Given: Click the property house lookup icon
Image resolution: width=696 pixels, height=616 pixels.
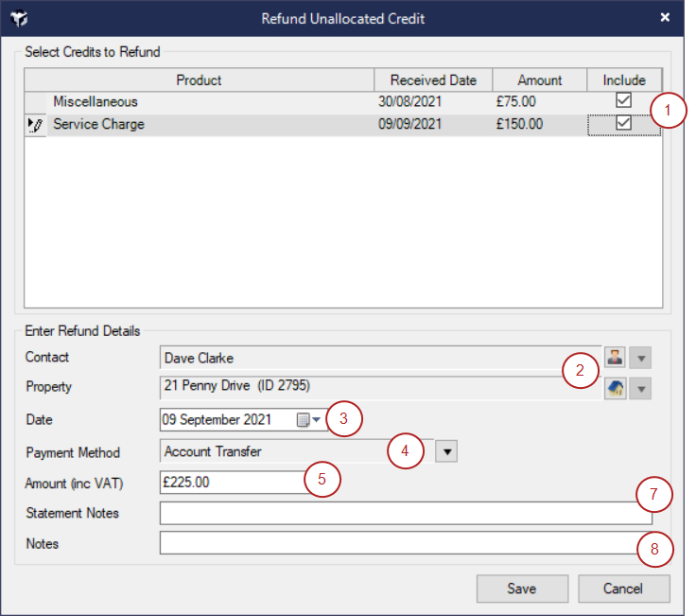Looking at the screenshot, I should click(x=615, y=388).
